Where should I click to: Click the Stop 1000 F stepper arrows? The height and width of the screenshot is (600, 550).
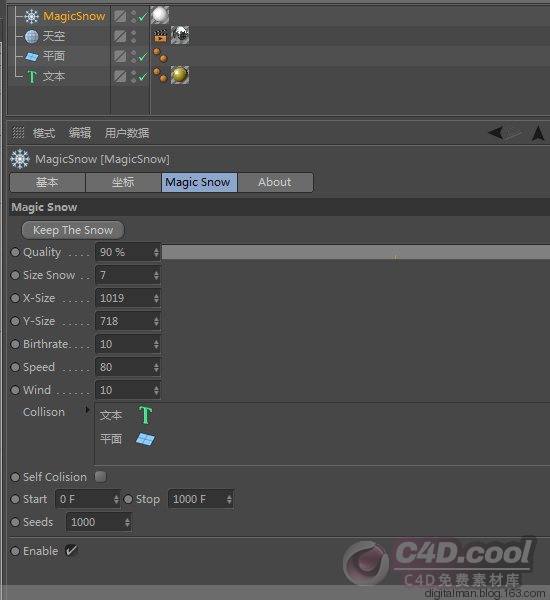[x=229, y=499]
